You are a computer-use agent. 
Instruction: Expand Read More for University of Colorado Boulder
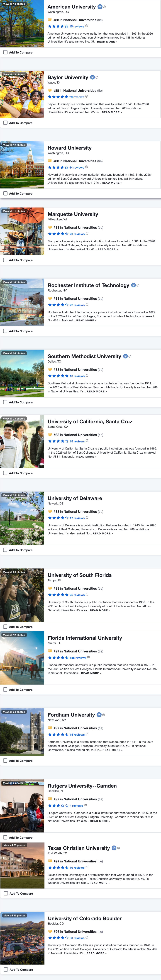[x=96, y=953]
